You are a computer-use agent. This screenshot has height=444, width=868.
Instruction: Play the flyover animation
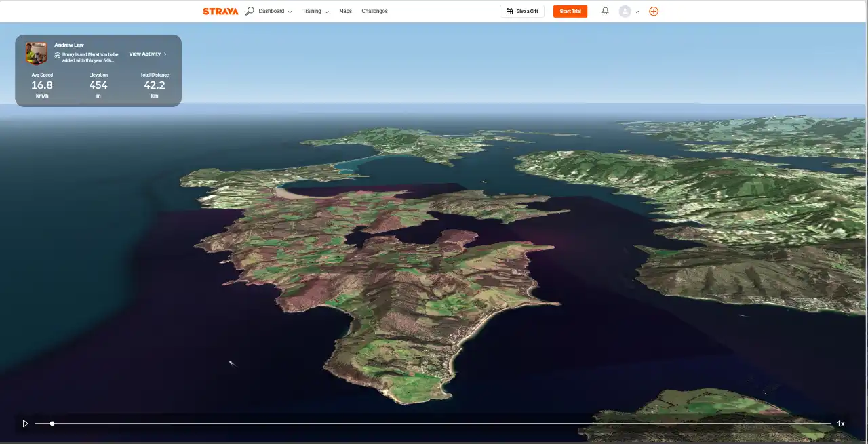point(25,424)
